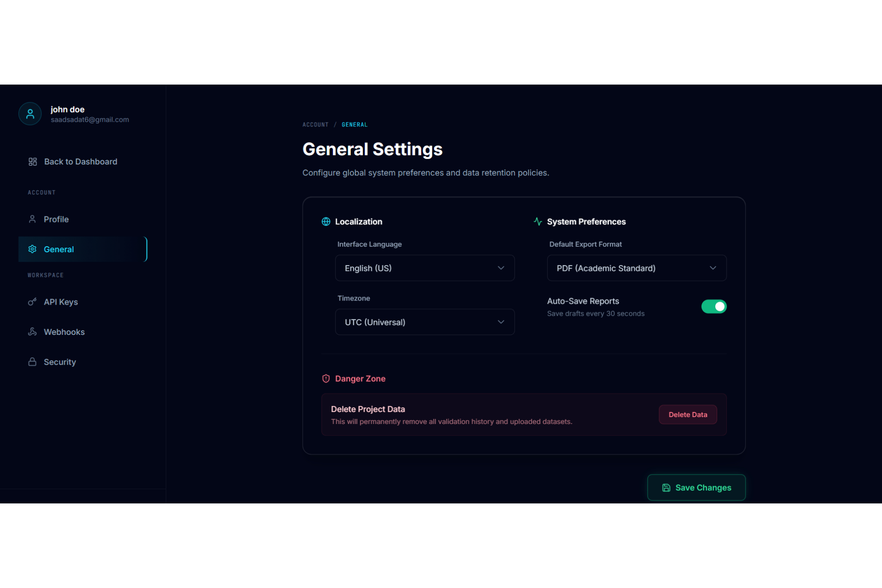Click the General gear icon

[x=32, y=249]
